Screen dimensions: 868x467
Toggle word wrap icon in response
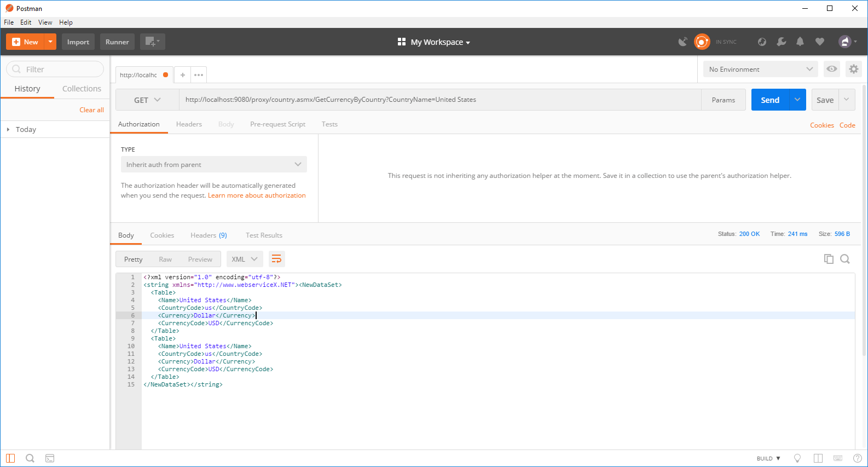pos(277,259)
